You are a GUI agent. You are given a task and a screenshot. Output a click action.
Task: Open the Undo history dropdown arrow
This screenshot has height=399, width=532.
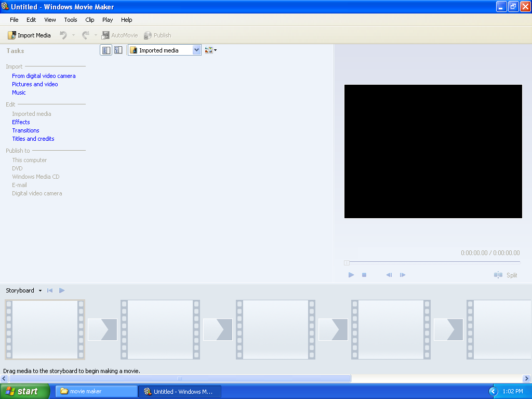pos(73,35)
